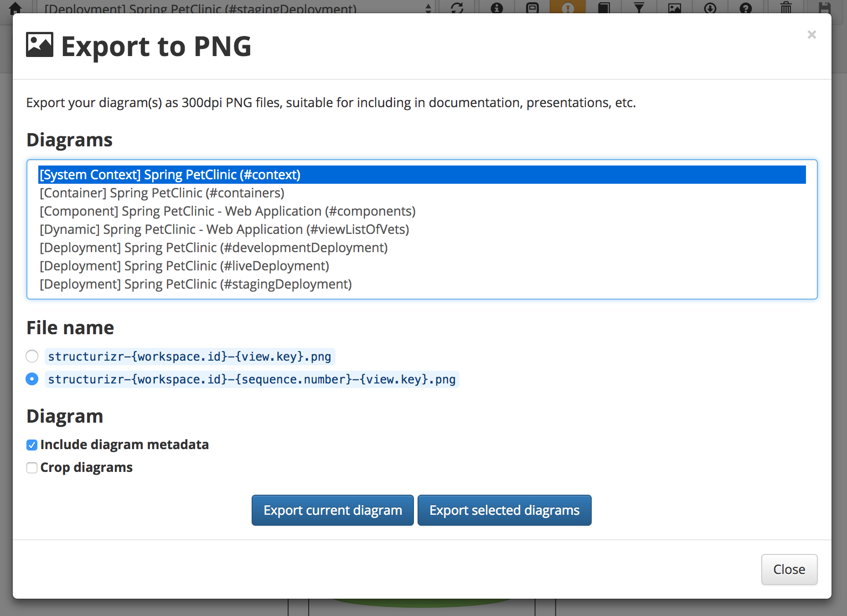This screenshot has height=616, width=847.
Task: Click the file name label with {view.key}.png only
Action: (190, 357)
